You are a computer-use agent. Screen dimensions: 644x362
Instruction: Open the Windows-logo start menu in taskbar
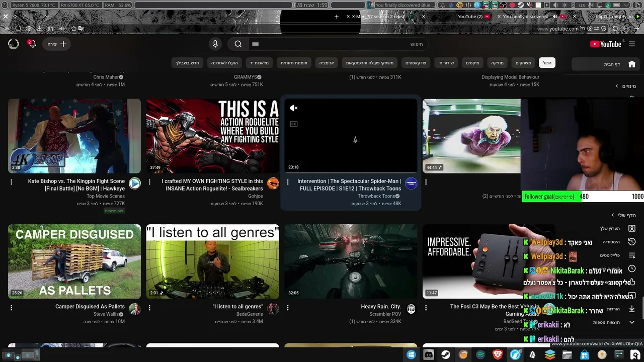tap(411, 355)
